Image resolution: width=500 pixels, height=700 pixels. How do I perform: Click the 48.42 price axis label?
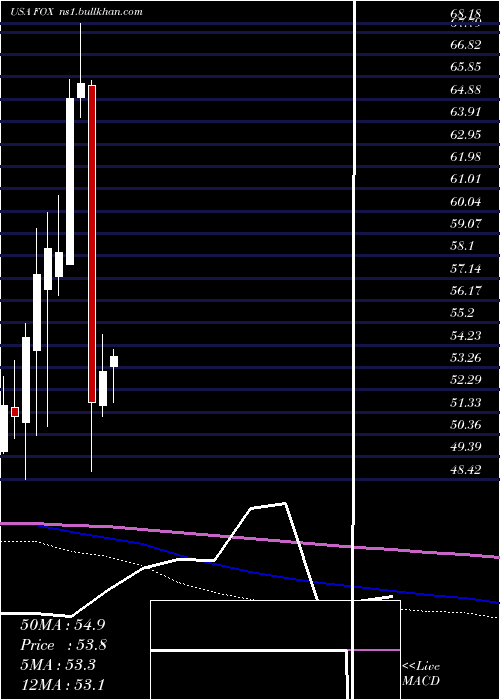[466, 469]
